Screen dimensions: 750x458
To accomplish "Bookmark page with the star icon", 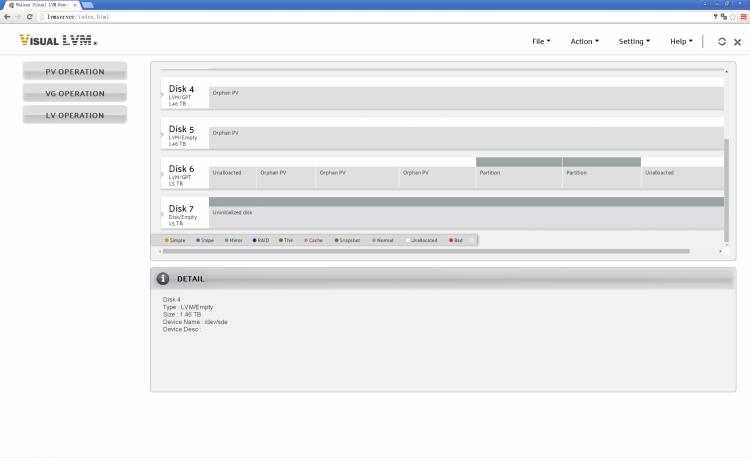I will (734, 16).
